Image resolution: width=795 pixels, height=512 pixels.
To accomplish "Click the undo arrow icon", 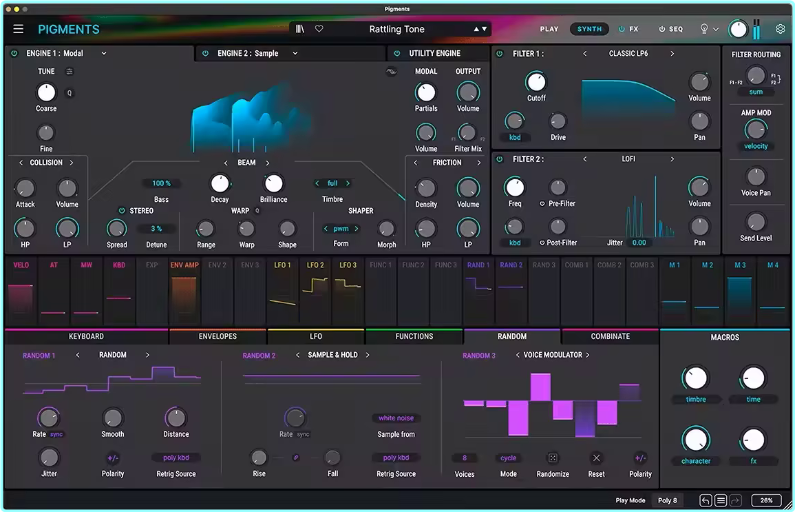I will click(705, 500).
